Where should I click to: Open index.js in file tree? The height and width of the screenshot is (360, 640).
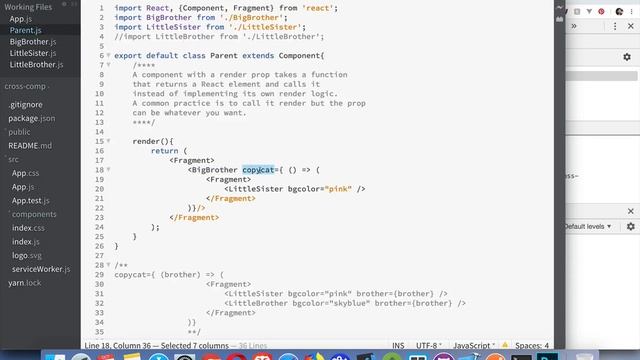pyautogui.click(x=26, y=242)
